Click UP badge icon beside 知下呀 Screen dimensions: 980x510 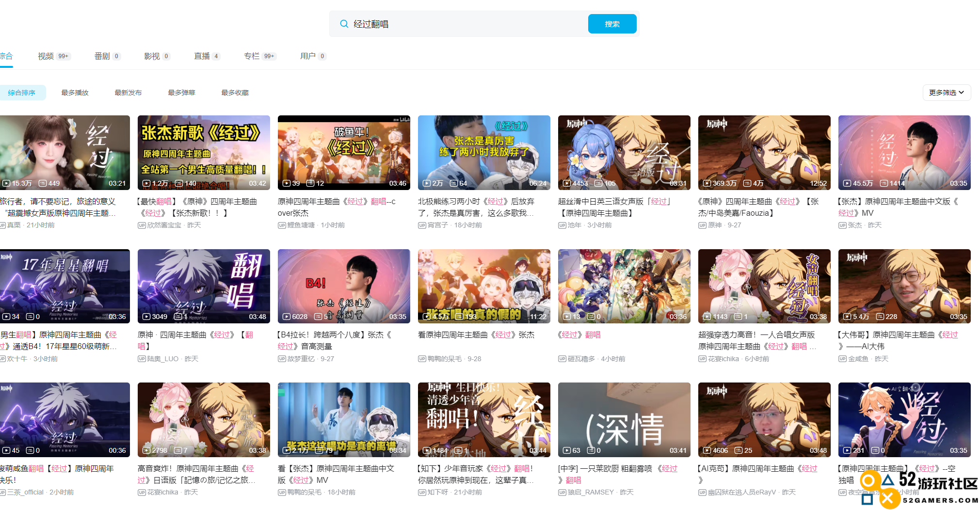422,493
